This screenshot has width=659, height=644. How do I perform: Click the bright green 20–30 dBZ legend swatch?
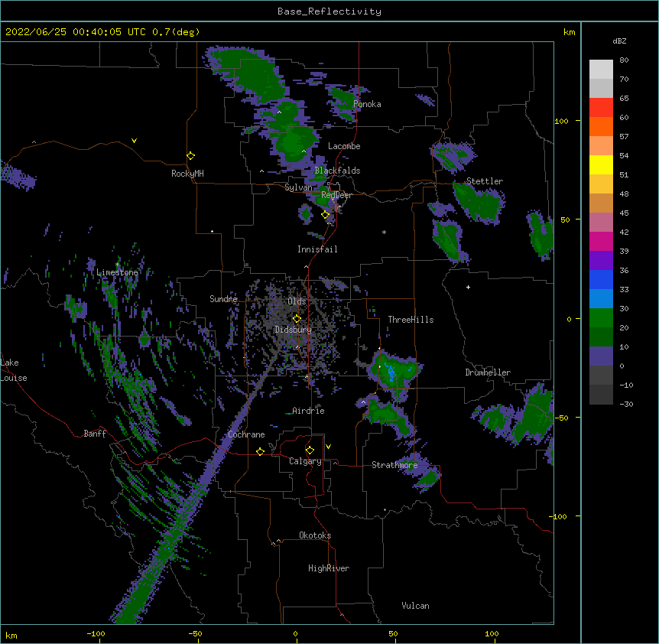(x=601, y=318)
